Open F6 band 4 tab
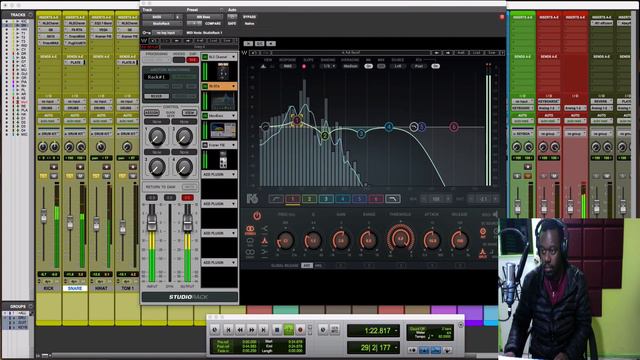The height and width of the screenshot is (360, 640). click(x=343, y=199)
